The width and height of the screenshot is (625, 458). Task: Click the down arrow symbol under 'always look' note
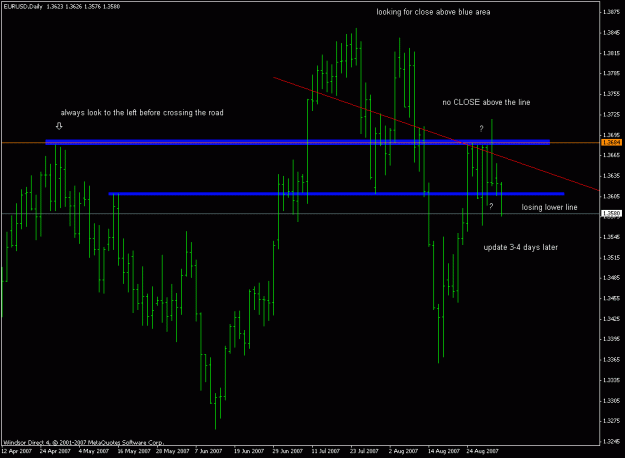(59, 126)
